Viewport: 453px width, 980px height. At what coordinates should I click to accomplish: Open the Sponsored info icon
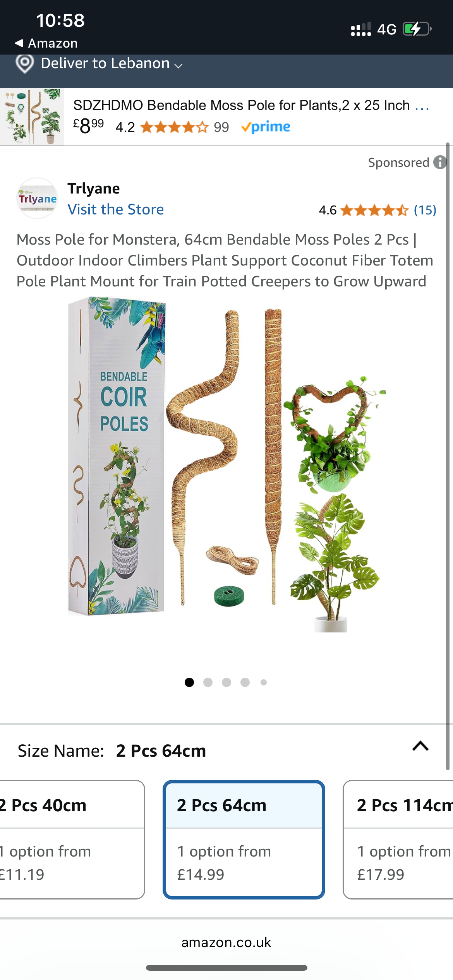click(440, 162)
